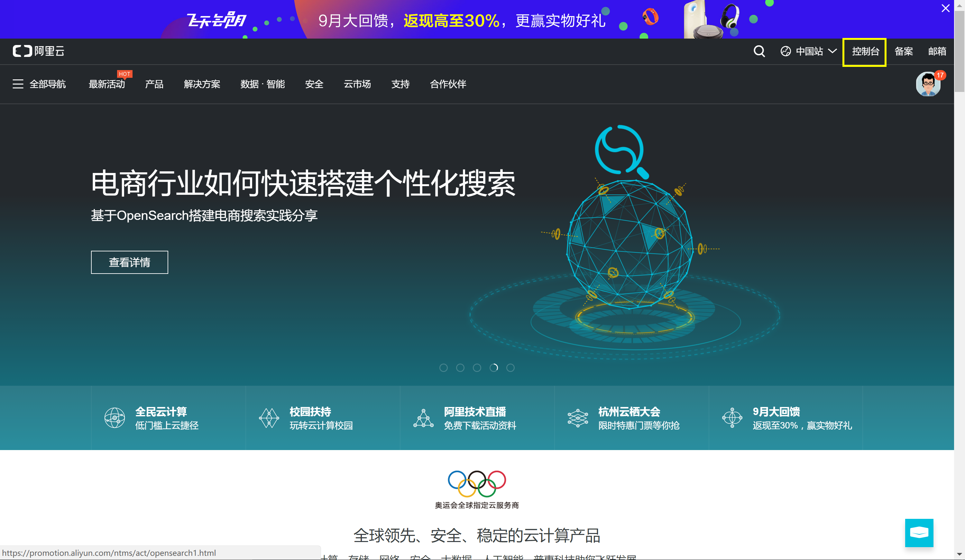Image resolution: width=965 pixels, height=560 pixels.
Task: Open the 全部导航 hamburger menu icon
Action: click(18, 84)
